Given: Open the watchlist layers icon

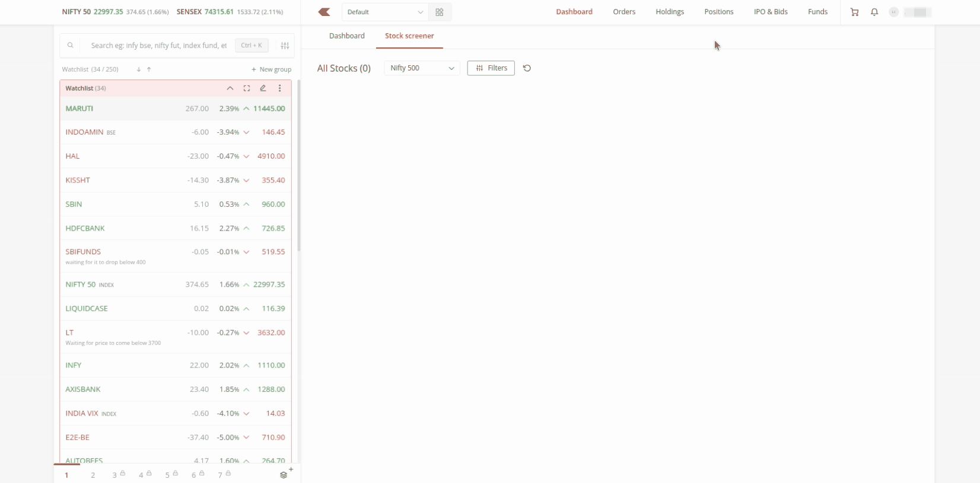Looking at the screenshot, I should click(284, 475).
